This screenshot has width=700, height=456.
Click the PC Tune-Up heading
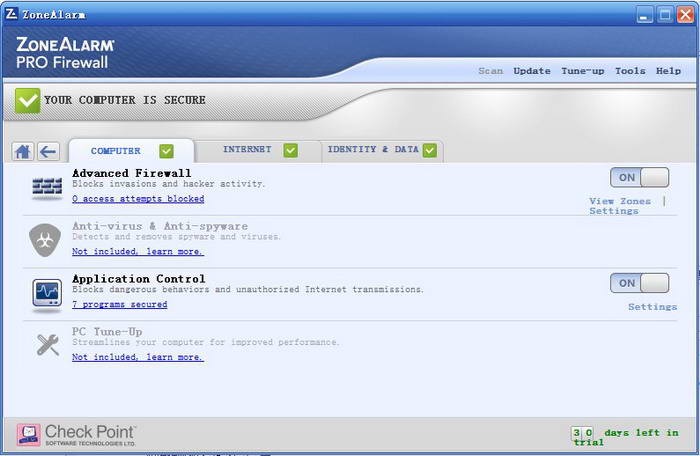107,332
